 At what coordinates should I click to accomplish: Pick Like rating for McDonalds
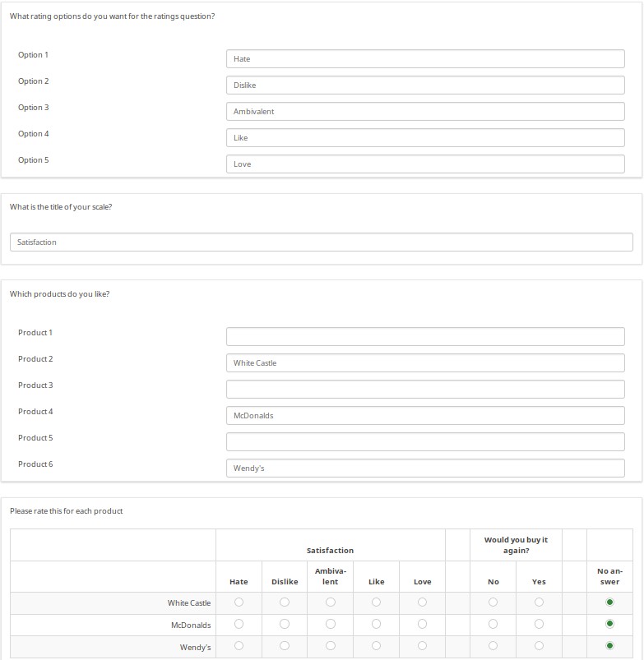[376, 624]
